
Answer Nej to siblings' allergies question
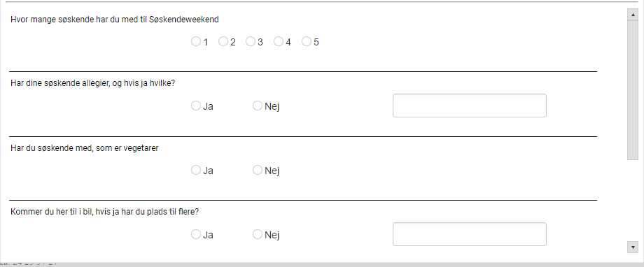(258, 106)
